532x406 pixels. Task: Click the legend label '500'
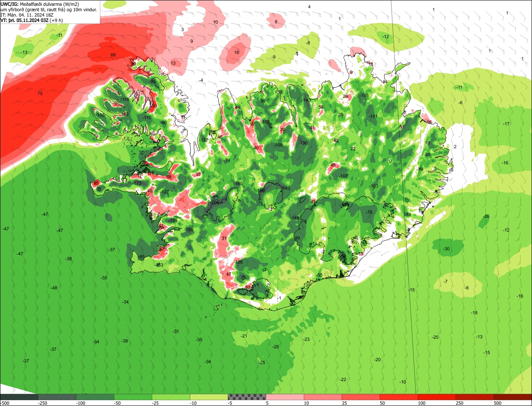(498, 403)
